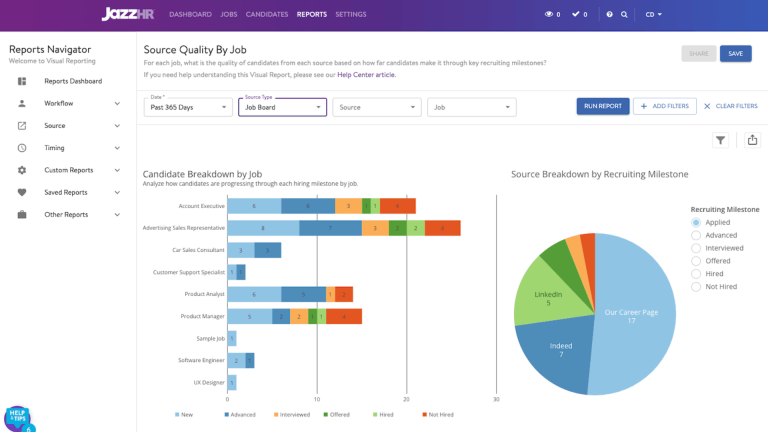The width and height of the screenshot is (768, 432).
Task: Click the Run Report button
Action: click(x=602, y=106)
